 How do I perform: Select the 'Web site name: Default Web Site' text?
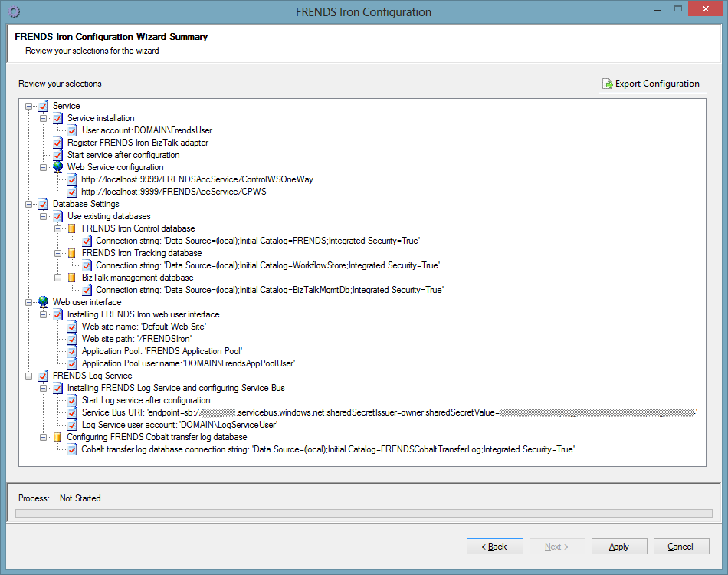click(144, 327)
